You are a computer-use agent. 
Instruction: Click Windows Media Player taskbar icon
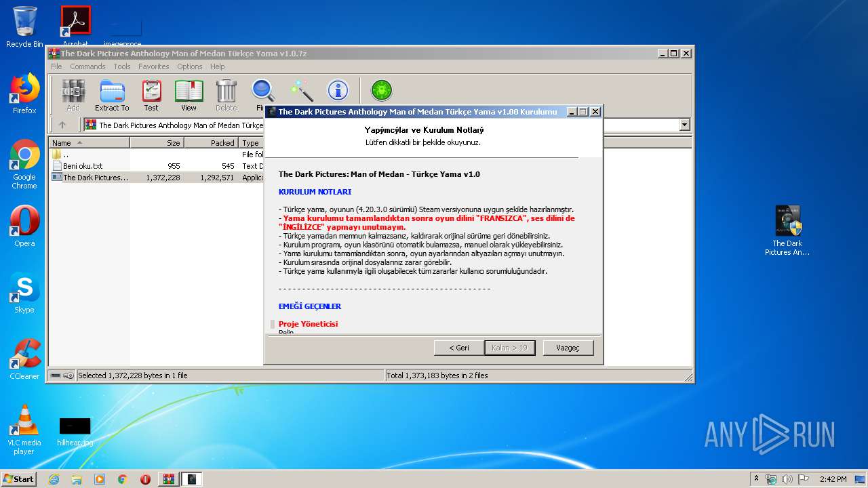(100, 479)
